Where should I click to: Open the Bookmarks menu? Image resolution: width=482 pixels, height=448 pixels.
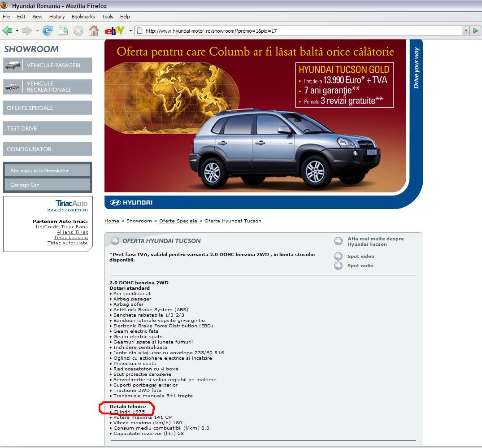(83, 17)
